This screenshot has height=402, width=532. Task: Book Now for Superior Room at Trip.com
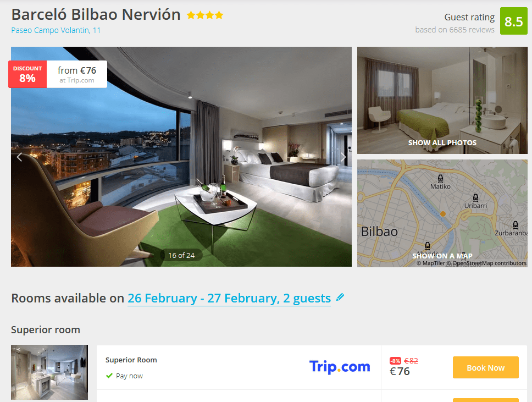click(485, 367)
